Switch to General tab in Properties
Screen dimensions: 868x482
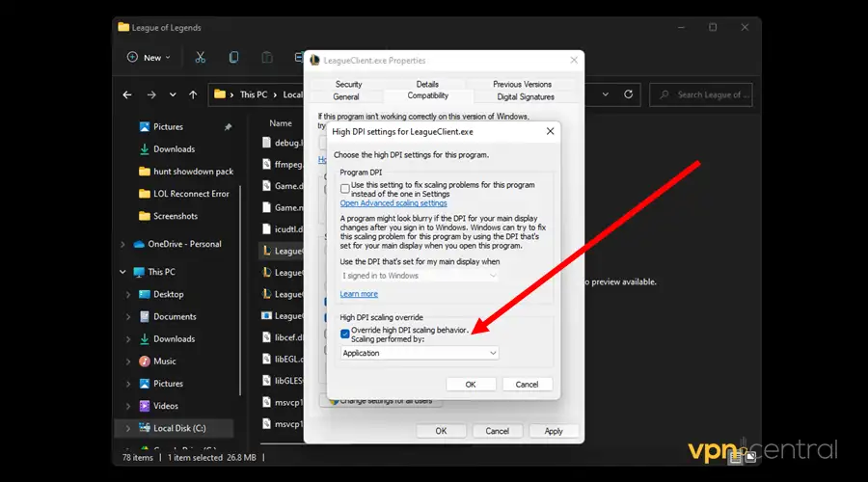pos(346,96)
